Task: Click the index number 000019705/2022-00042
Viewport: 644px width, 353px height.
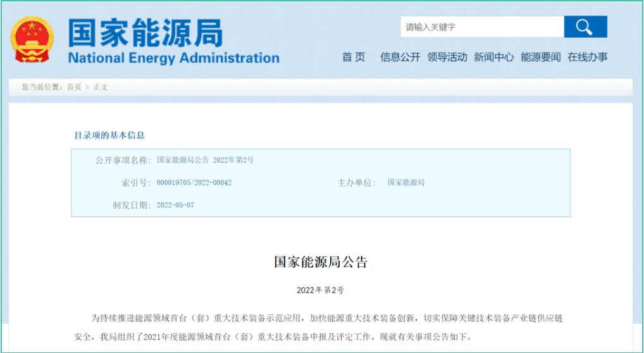Action: [194, 183]
